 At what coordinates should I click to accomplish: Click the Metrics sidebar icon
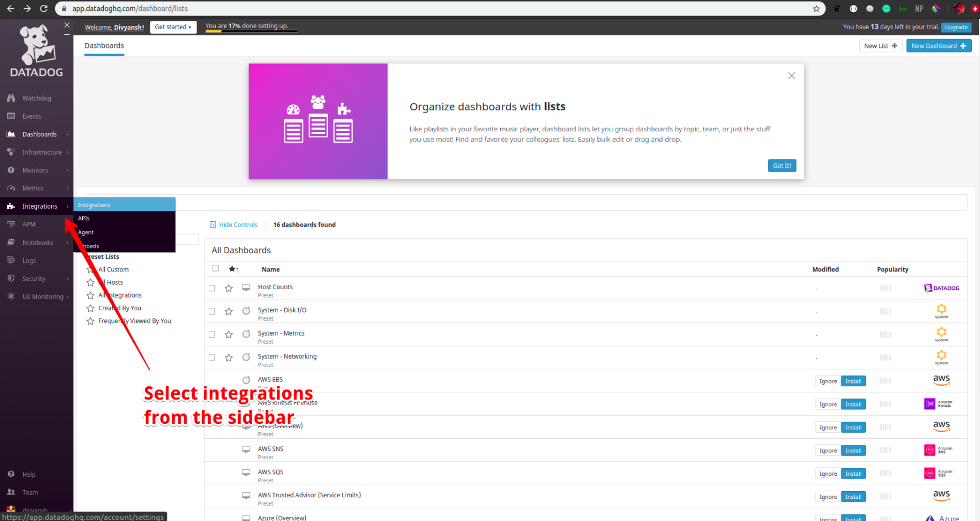(x=11, y=188)
